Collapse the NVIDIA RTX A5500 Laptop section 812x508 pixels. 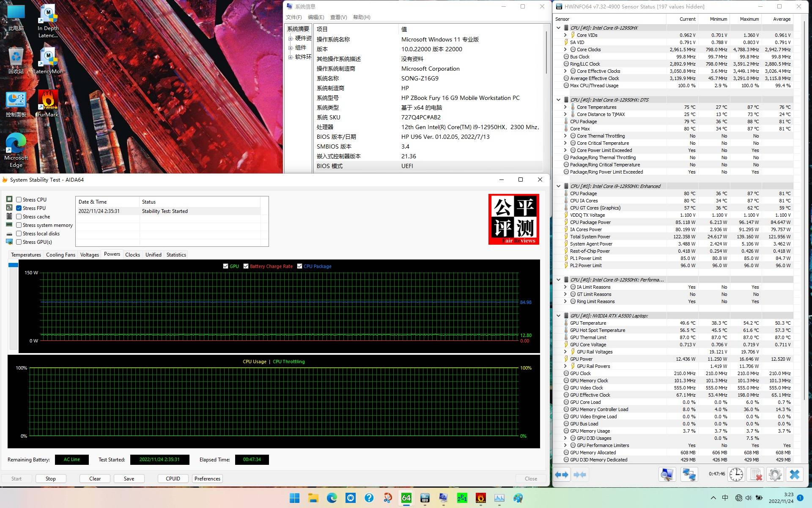pyautogui.click(x=559, y=315)
